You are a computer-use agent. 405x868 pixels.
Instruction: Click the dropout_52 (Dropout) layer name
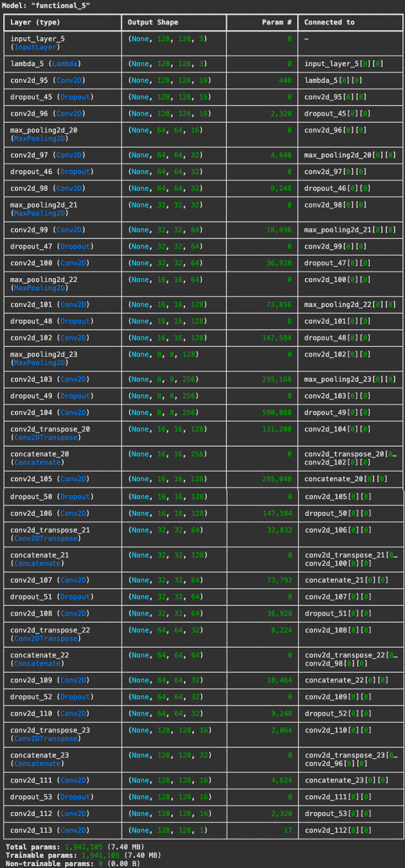tap(51, 697)
